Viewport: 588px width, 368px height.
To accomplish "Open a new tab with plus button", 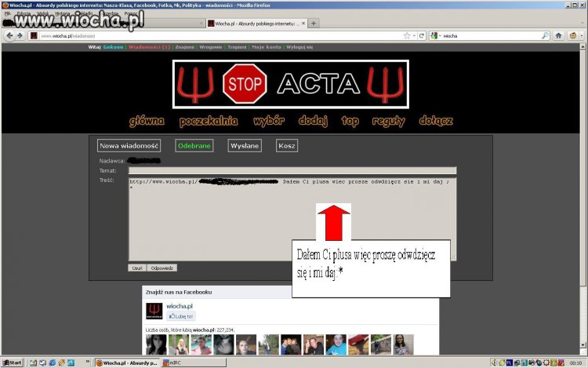I will [314, 24].
